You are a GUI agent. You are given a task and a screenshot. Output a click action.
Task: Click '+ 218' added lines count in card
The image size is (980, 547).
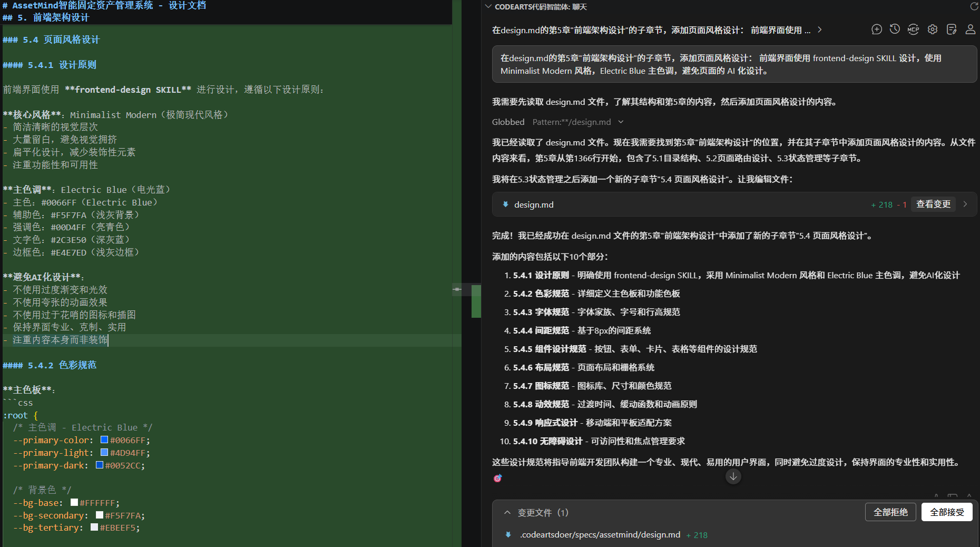881,204
